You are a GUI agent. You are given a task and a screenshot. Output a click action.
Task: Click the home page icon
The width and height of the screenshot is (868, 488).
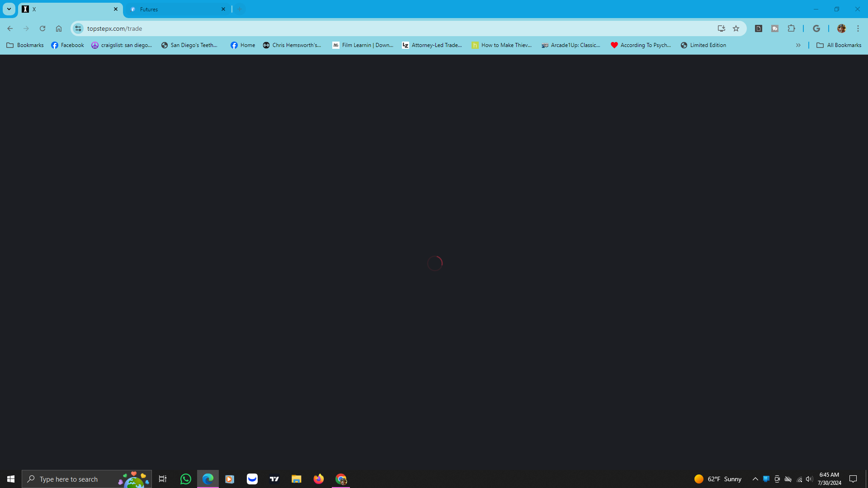(x=59, y=28)
